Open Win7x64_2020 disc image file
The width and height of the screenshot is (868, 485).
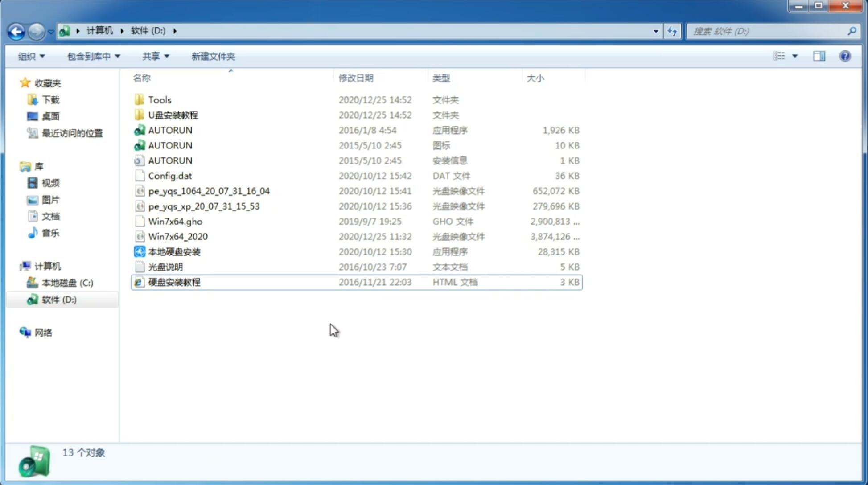pyautogui.click(x=177, y=237)
